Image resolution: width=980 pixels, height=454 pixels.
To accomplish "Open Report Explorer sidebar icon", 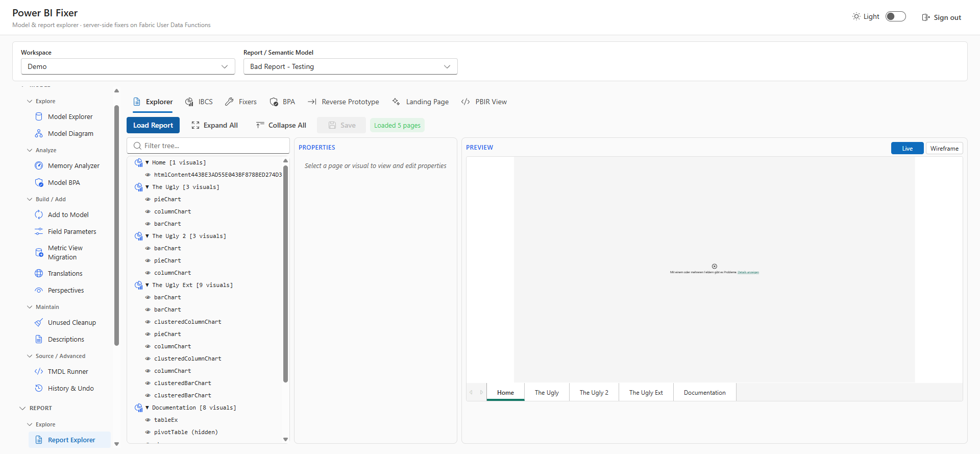I will (39, 440).
